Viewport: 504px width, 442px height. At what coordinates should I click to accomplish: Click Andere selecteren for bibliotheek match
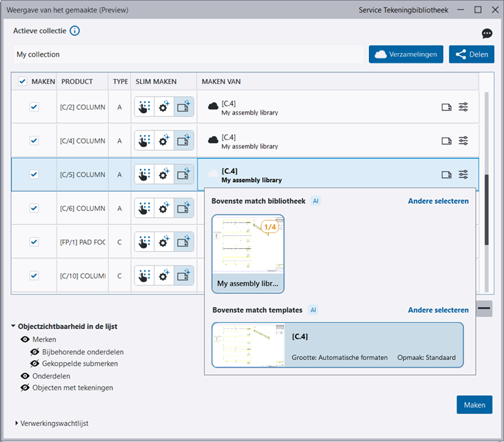point(438,201)
